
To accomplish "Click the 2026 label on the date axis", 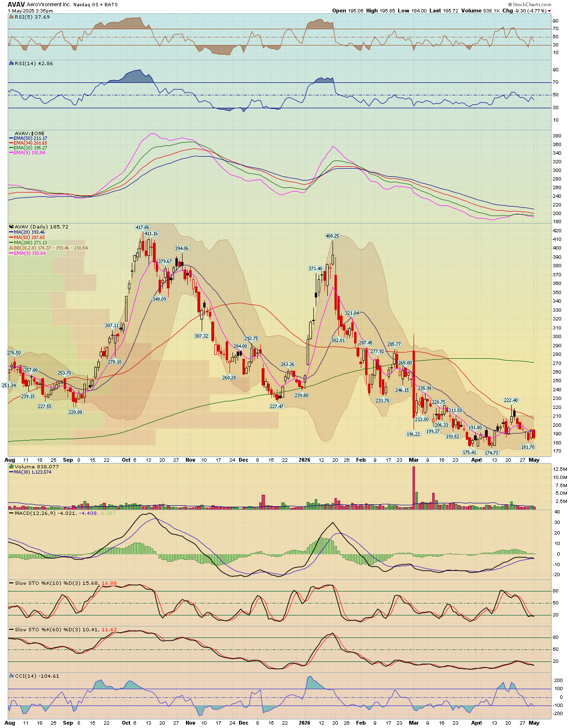I will coord(304,460).
